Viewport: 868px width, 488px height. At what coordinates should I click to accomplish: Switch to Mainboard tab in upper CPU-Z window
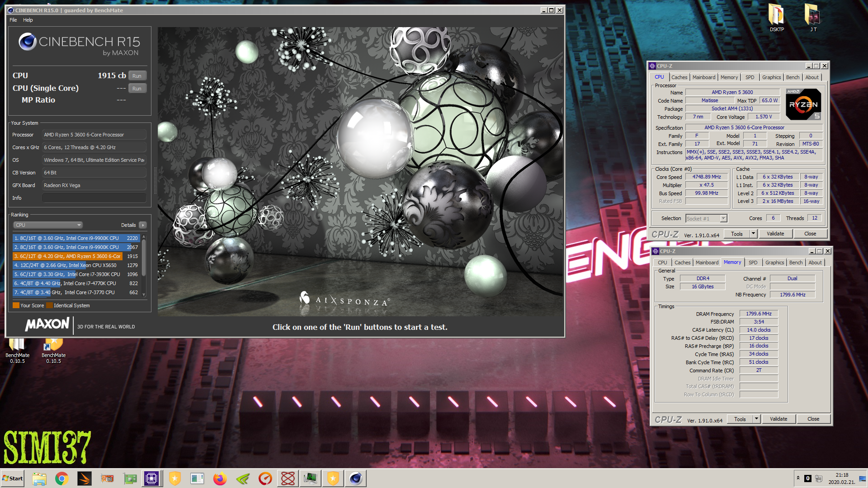click(x=704, y=77)
